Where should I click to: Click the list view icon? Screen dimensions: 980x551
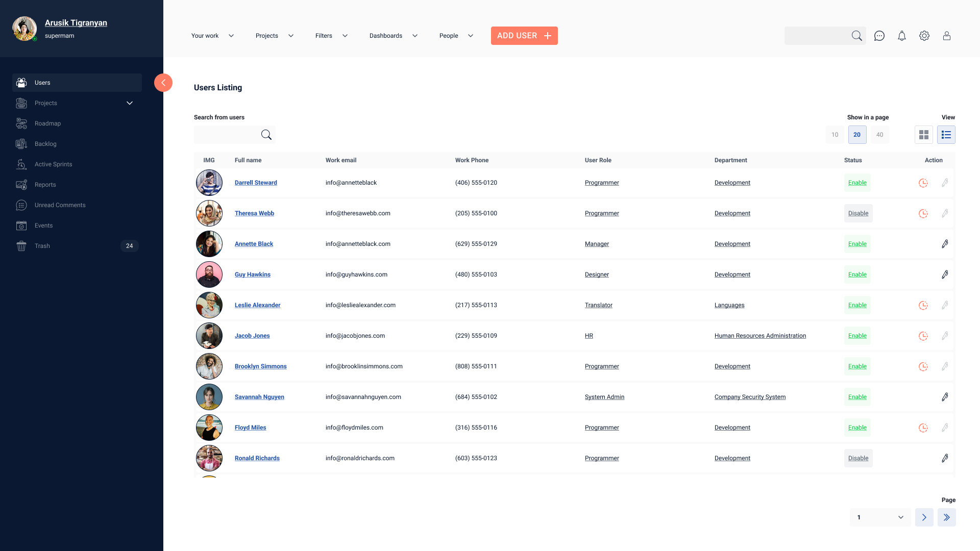946,135
